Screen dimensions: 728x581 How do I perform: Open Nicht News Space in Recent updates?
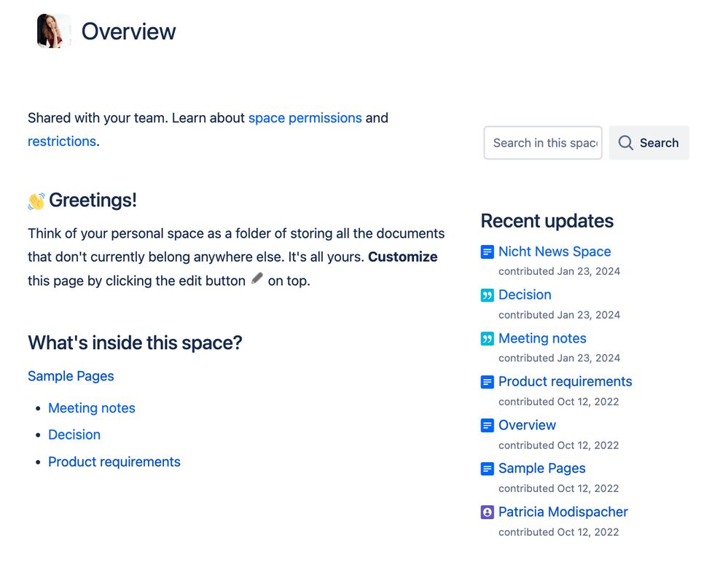[x=555, y=251]
